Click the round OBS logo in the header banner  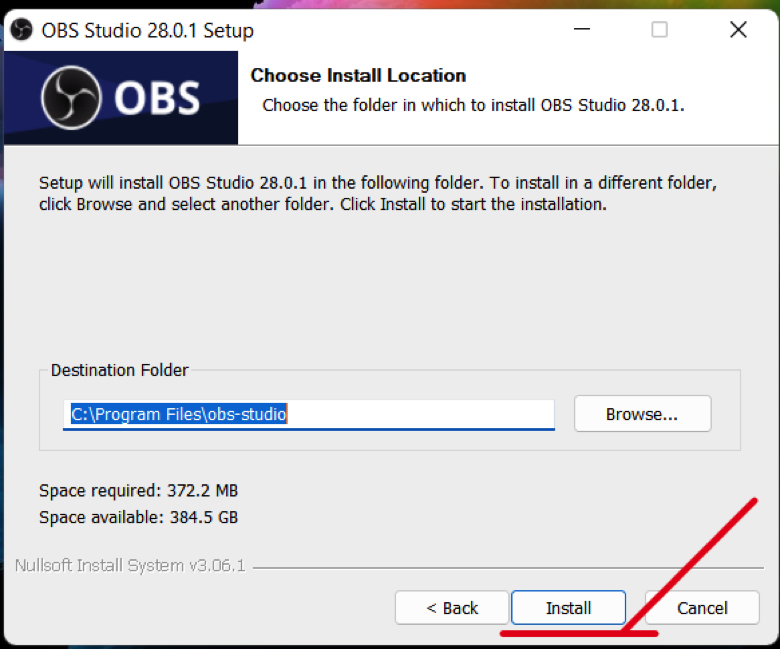pyautogui.click(x=71, y=97)
